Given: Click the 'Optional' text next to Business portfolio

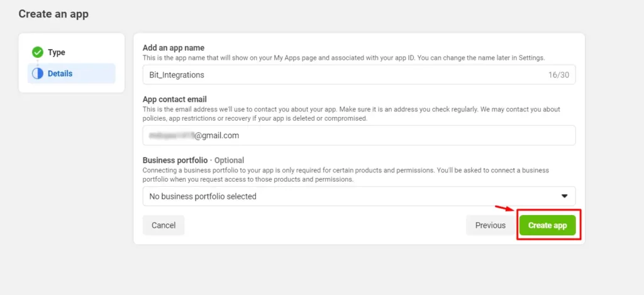Looking at the screenshot, I should coord(229,160).
